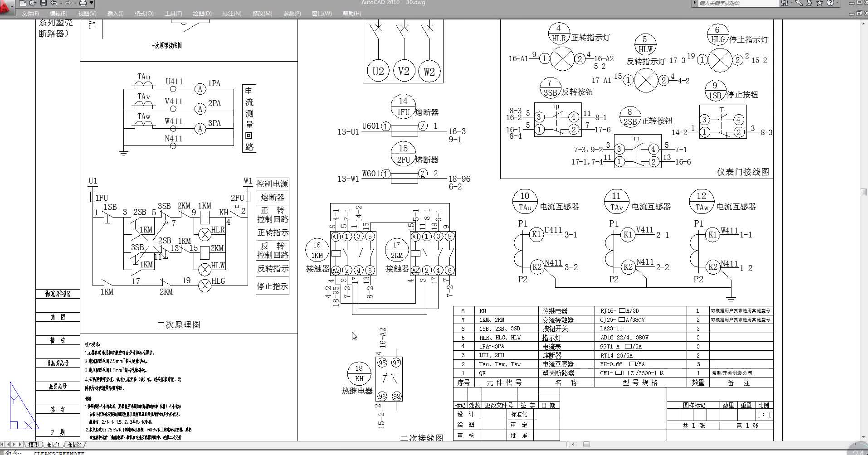
Task: Open the Help question mark icon
Action: click(x=830, y=3)
